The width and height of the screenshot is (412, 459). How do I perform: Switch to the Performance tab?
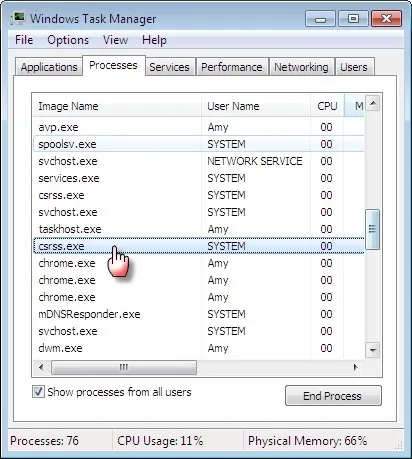[x=232, y=67]
